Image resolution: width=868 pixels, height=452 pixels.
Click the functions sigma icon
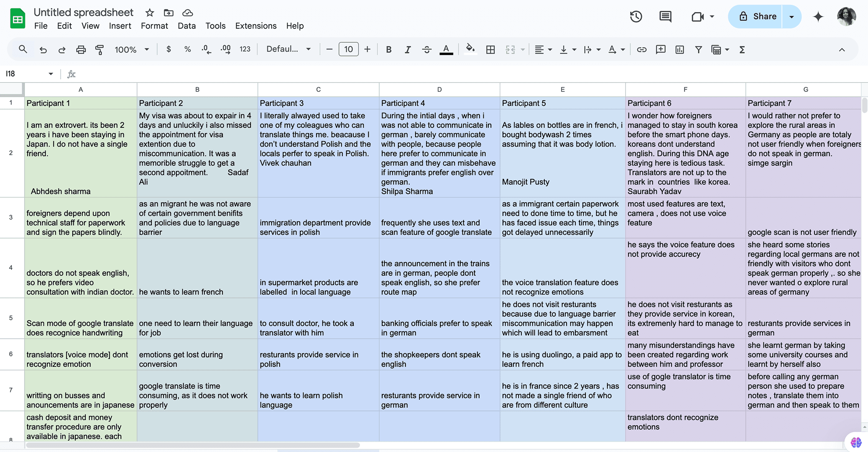(x=742, y=50)
